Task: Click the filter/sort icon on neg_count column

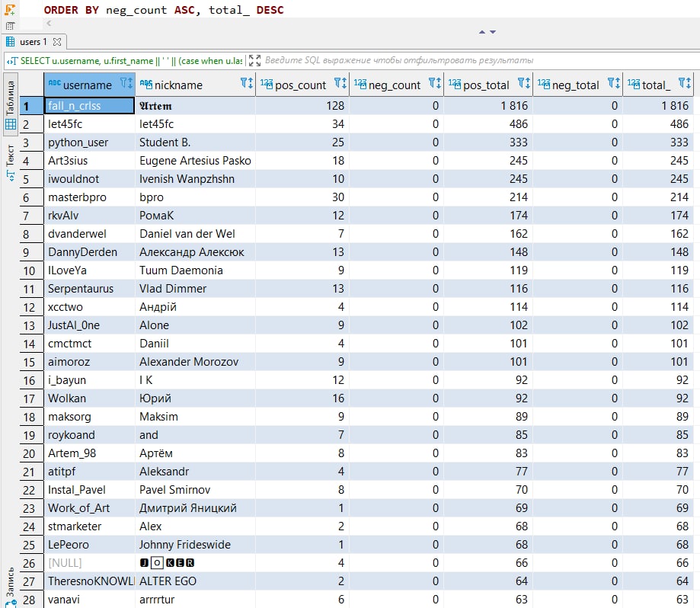Action: (x=435, y=84)
